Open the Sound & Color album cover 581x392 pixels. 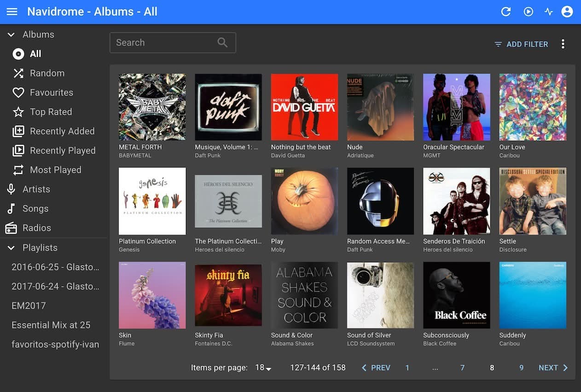[x=304, y=295]
